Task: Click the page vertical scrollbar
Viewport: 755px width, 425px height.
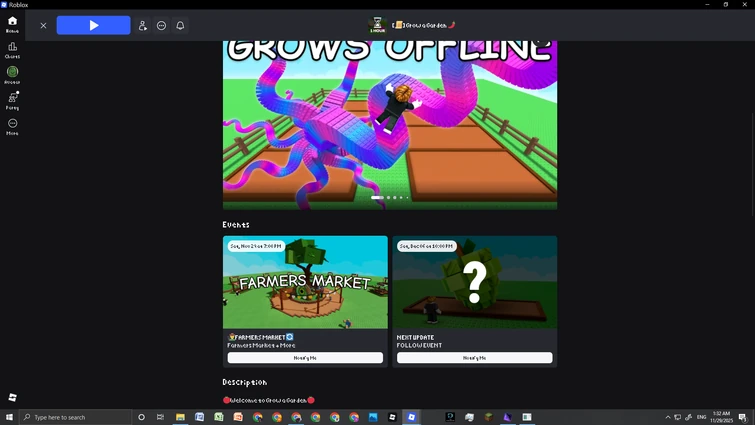Action: pos(753,164)
